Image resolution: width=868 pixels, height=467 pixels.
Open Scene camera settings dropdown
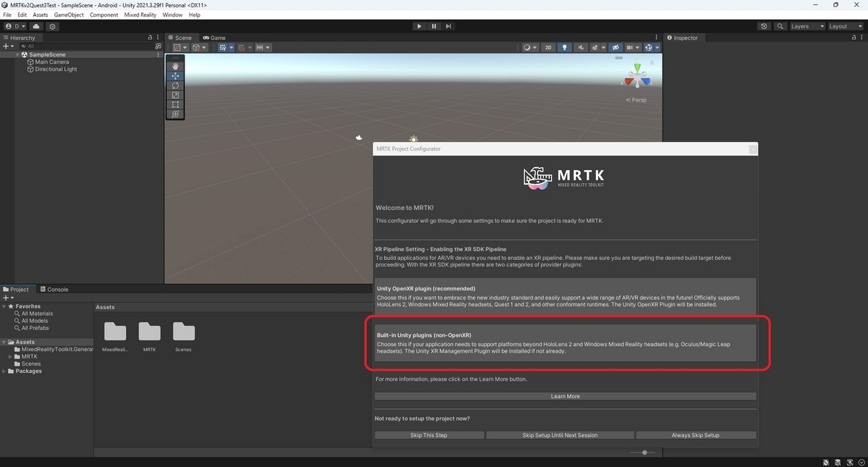click(632, 47)
